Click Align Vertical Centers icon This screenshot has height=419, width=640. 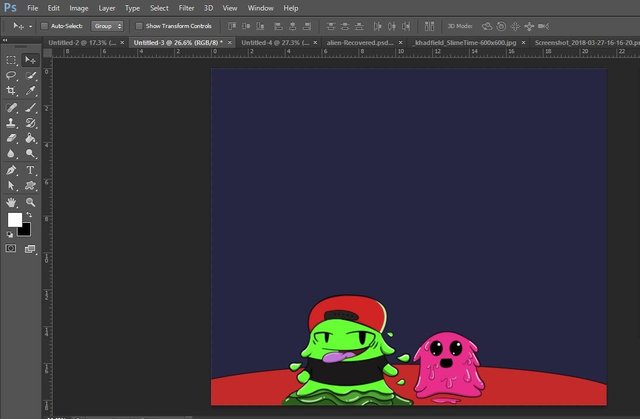point(246,27)
